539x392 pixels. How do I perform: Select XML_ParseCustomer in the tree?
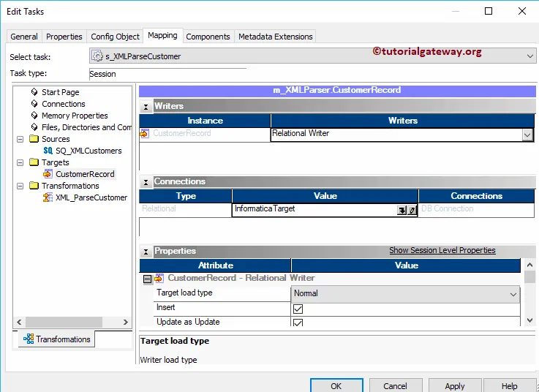tap(91, 197)
